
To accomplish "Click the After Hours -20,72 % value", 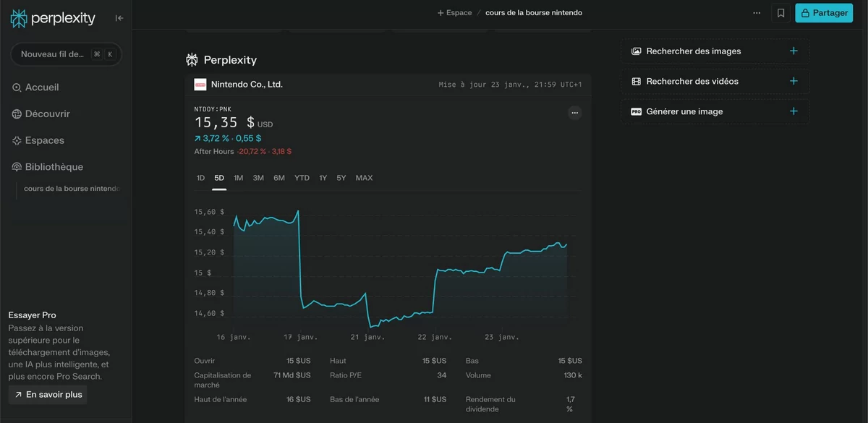I will coord(251,152).
